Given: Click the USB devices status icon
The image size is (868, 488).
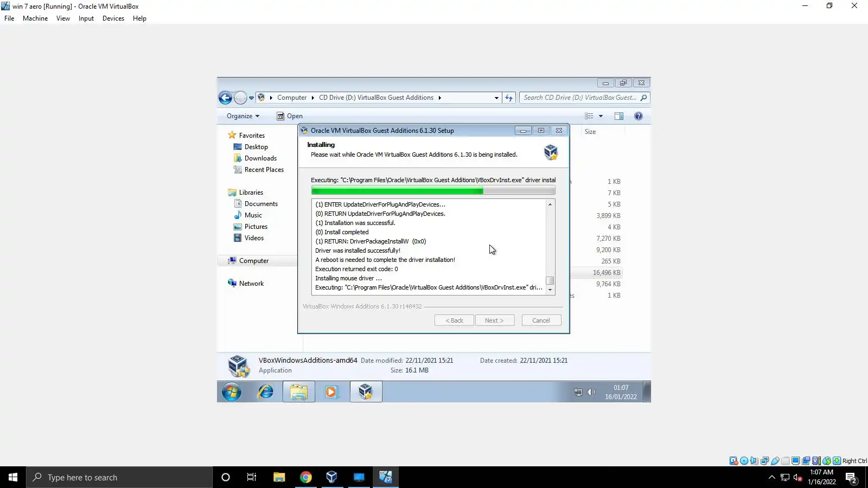Looking at the screenshot, I should pyautogui.click(x=775, y=461).
